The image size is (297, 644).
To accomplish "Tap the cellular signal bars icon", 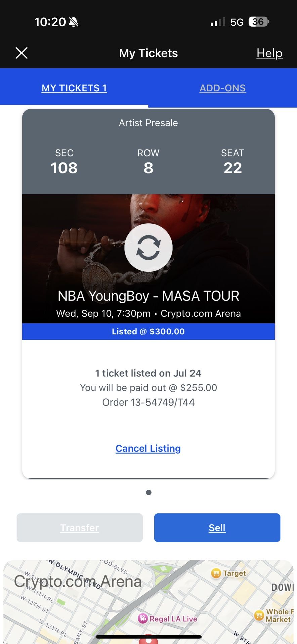I will pos(218,22).
